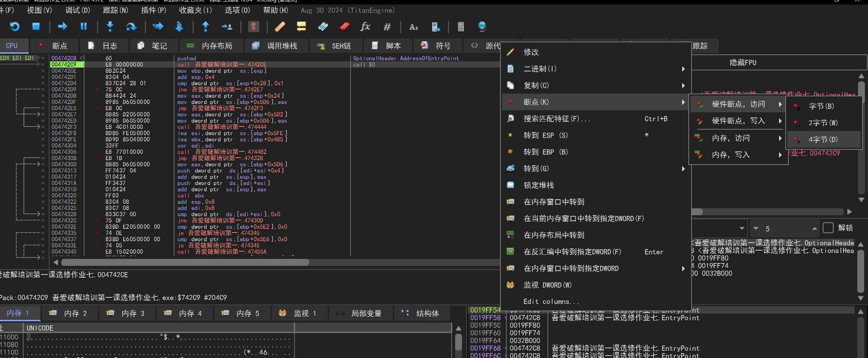Image resolution: width=868 pixels, height=358 pixels.
Task: Show the bookmarks list icon
Action: [344, 26]
